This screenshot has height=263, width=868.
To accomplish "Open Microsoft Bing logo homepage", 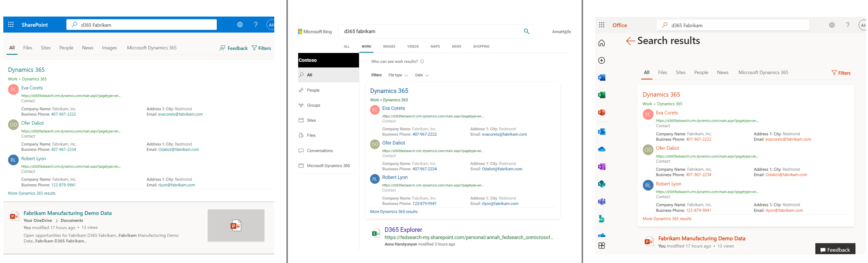I will point(315,32).
